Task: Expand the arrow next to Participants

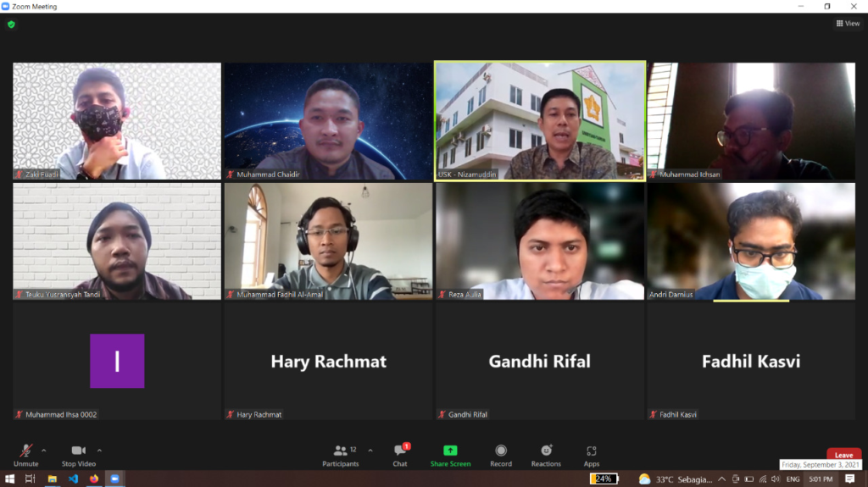Action: coord(370,451)
